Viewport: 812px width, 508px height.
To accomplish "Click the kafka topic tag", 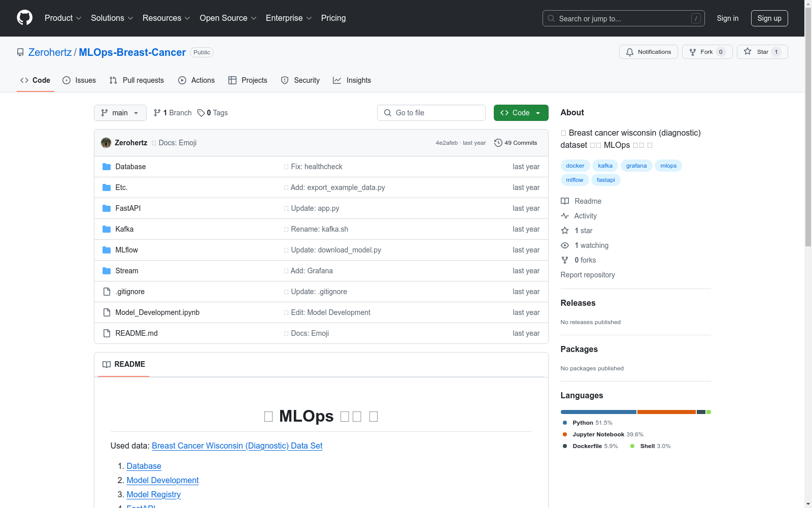I will [605, 166].
